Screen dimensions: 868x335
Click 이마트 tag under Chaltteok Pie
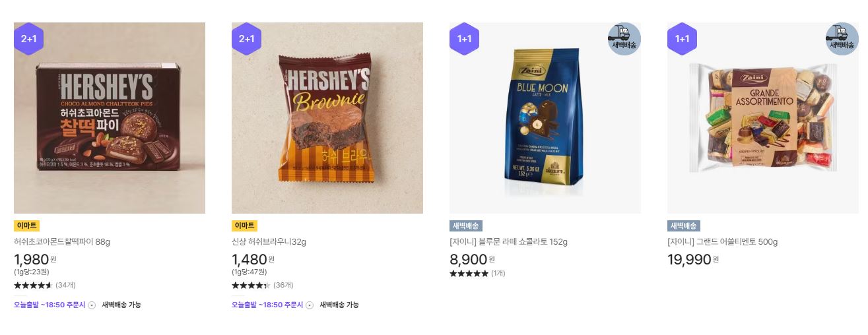[26, 226]
